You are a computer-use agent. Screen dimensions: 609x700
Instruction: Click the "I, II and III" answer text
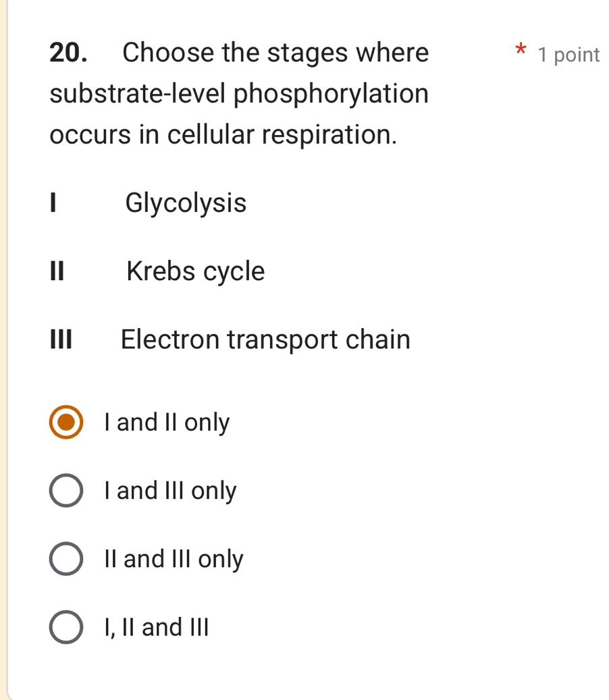coord(157,627)
